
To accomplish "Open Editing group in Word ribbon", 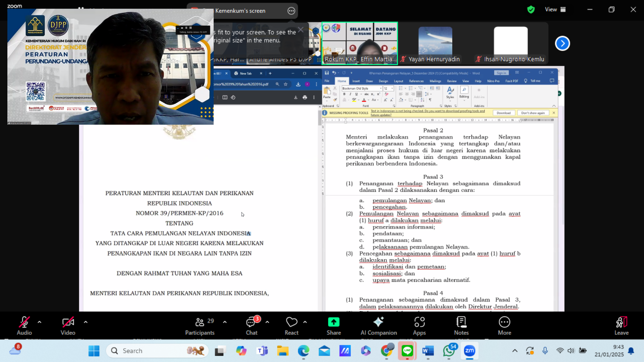I will 464,93.
